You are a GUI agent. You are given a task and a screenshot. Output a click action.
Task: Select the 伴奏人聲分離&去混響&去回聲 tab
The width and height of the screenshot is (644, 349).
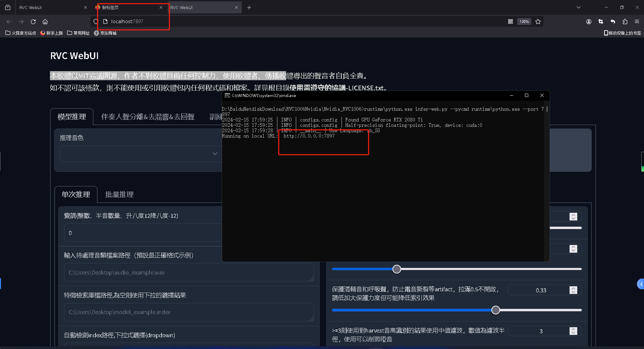click(148, 117)
